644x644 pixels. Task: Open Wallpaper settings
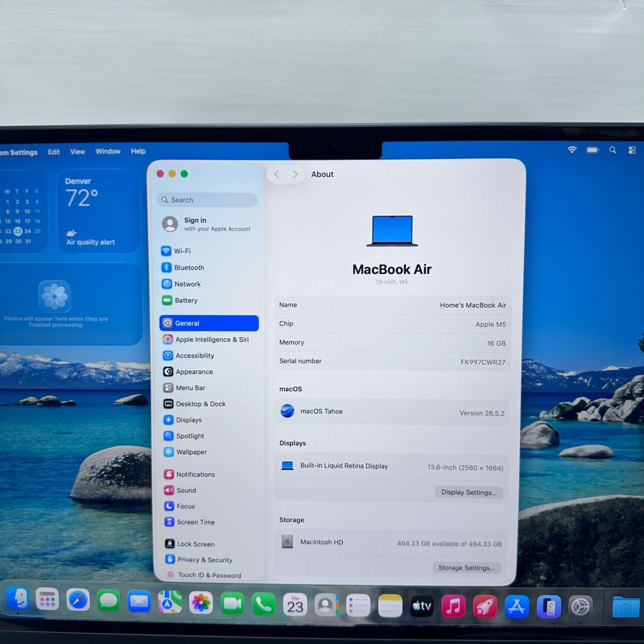tap(209, 452)
